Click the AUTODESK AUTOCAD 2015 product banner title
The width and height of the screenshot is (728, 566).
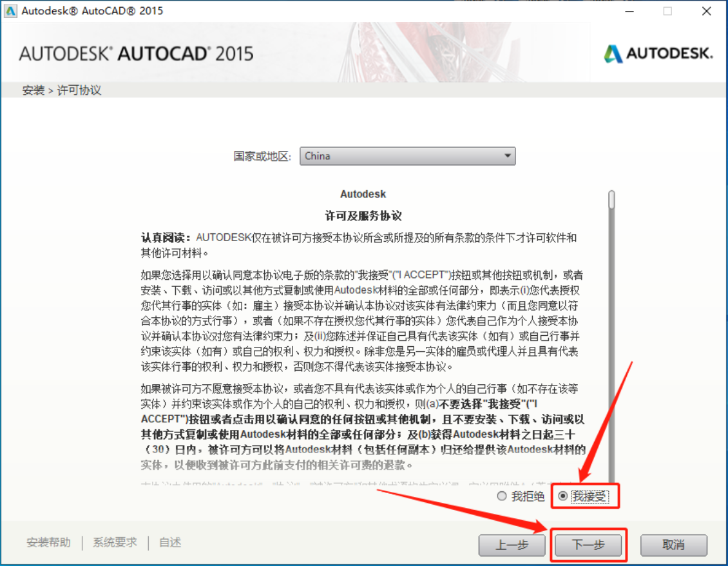(136, 54)
